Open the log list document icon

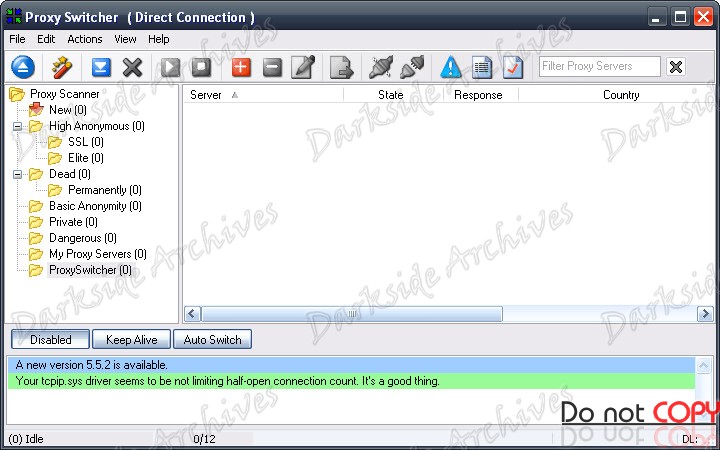[x=482, y=67]
